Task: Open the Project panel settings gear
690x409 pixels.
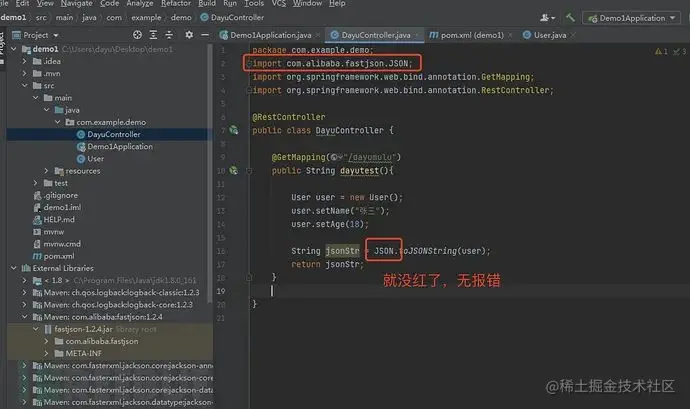Action: tap(189, 35)
